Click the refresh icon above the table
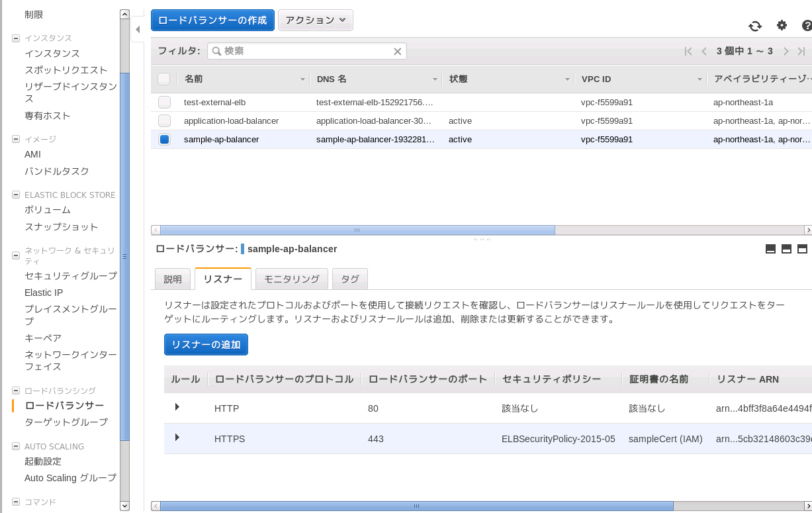The width and height of the screenshot is (812, 513). pos(755,26)
